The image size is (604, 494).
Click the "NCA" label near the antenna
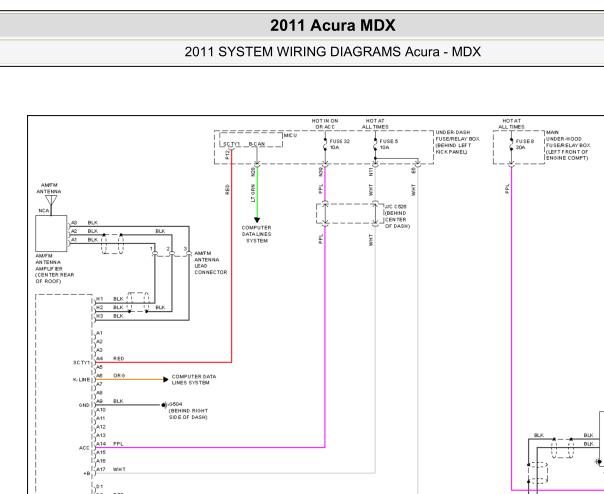44,211
